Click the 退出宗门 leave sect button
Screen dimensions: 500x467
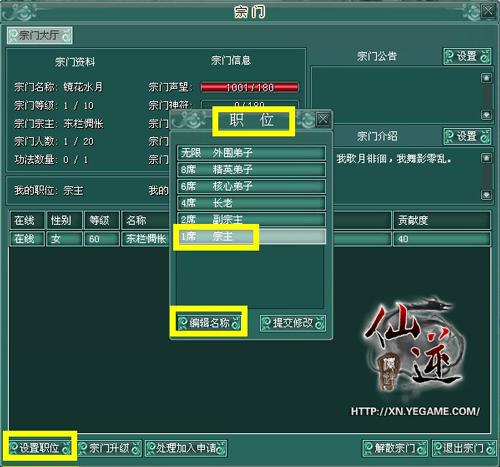(x=464, y=448)
